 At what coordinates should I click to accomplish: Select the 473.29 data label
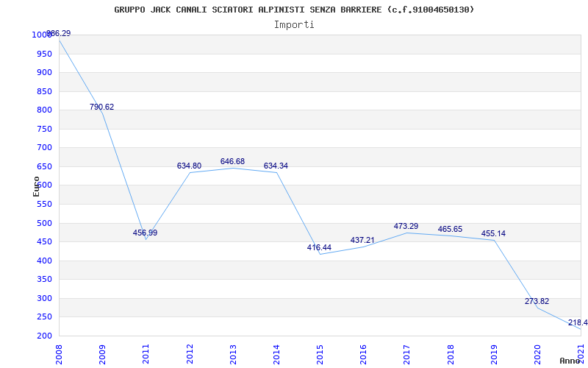pyautogui.click(x=406, y=227)
